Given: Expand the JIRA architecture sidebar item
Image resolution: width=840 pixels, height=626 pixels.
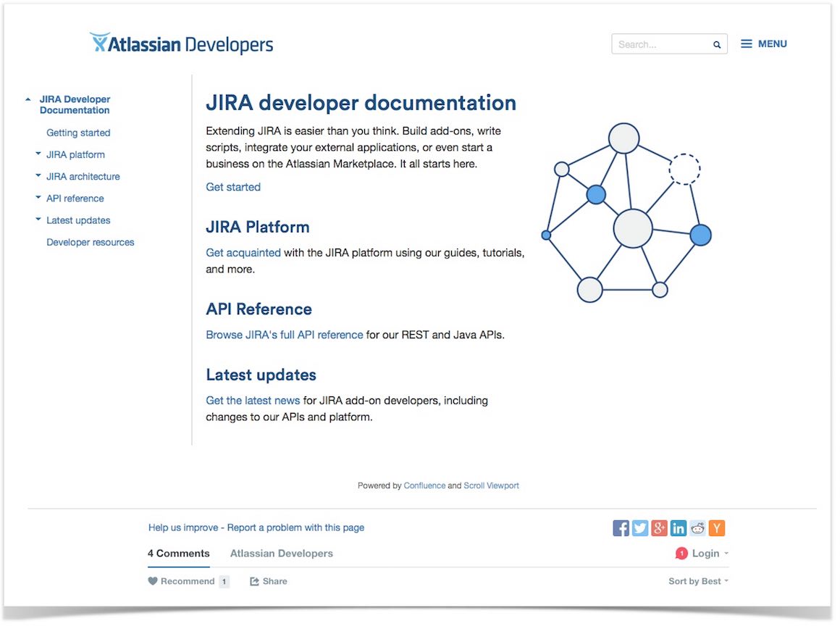Looking at the screenshot, I should tap(38, 176).
